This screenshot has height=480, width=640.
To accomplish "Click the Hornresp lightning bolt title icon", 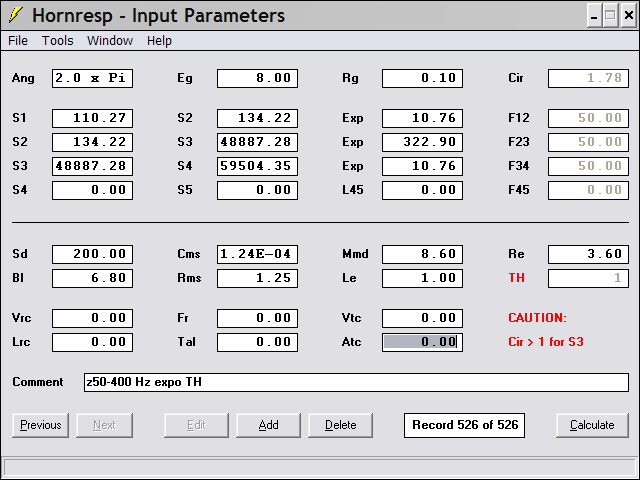I will click(15, 15).
